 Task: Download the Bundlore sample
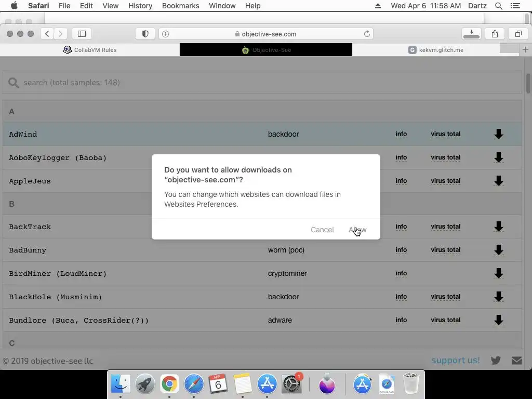pyautogui.click(x=498, y=320)
